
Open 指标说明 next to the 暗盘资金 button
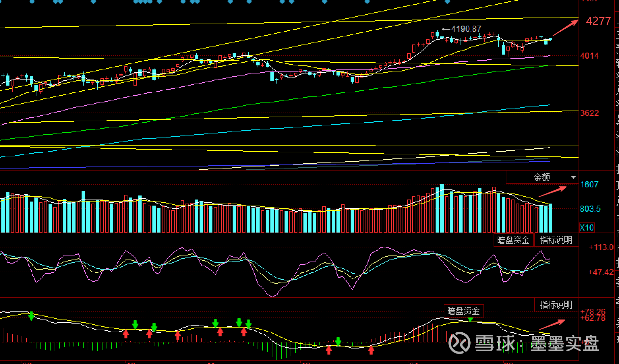click(556, 240)
